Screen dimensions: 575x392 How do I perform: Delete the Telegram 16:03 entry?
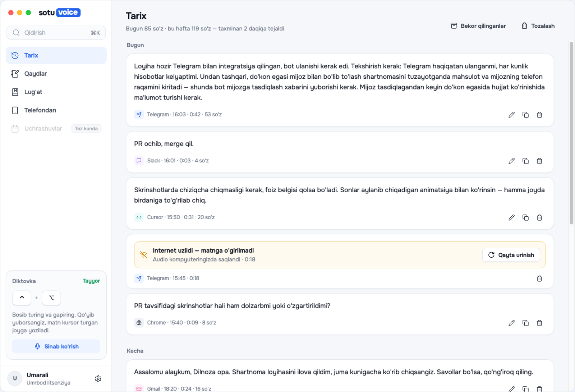[x=539, y=115]
